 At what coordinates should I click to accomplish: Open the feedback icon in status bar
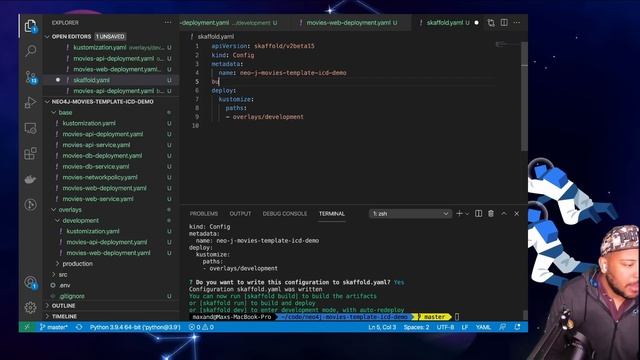tap(503, 327)
